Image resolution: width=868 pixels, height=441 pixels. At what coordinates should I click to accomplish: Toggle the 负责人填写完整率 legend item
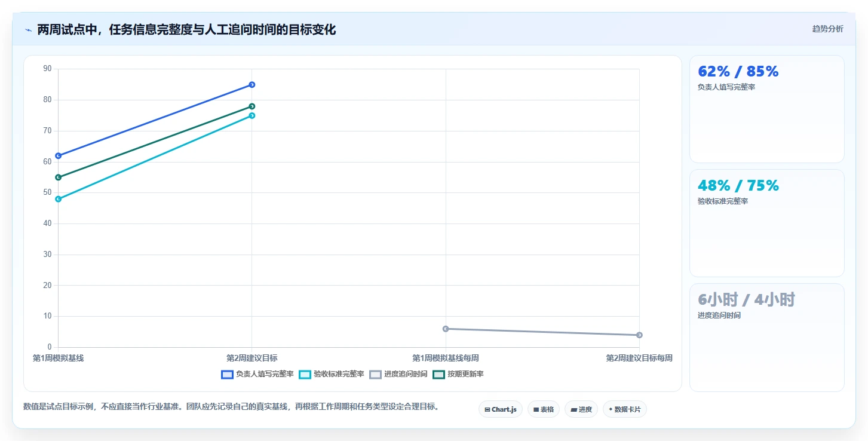click(x=257, y=374)
